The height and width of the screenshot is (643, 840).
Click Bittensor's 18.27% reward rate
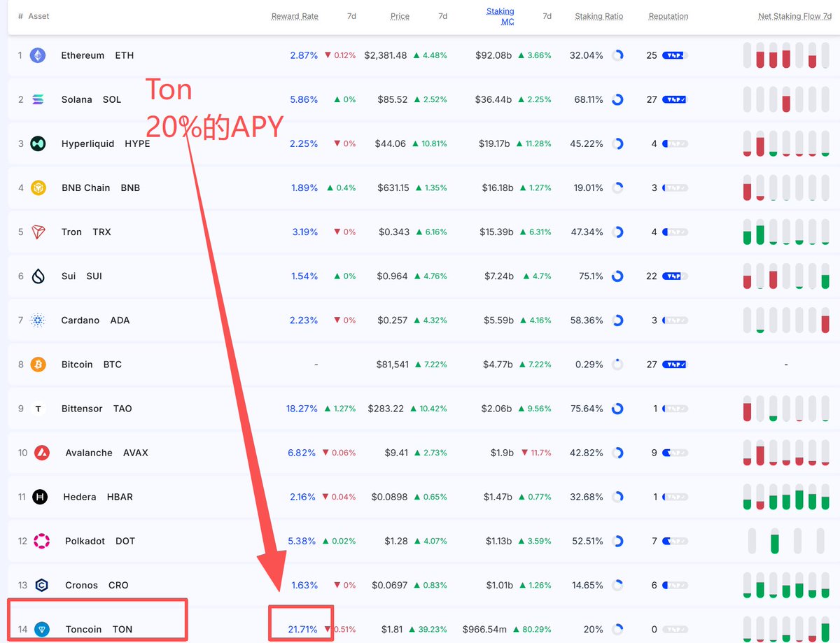302,409
